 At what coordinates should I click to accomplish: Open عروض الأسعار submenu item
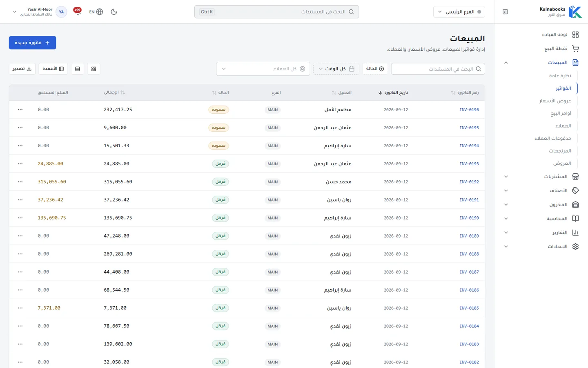tap(555, 101)
